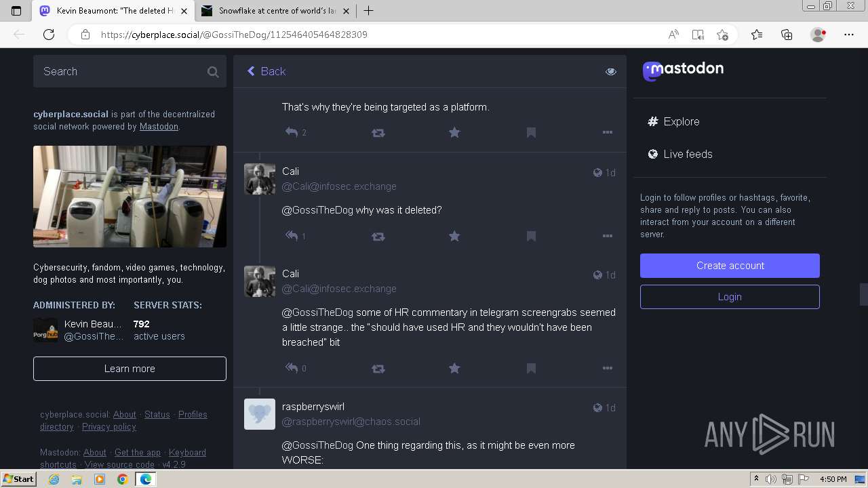Open the Get the app link
The image size is (868, 488).
138,453
